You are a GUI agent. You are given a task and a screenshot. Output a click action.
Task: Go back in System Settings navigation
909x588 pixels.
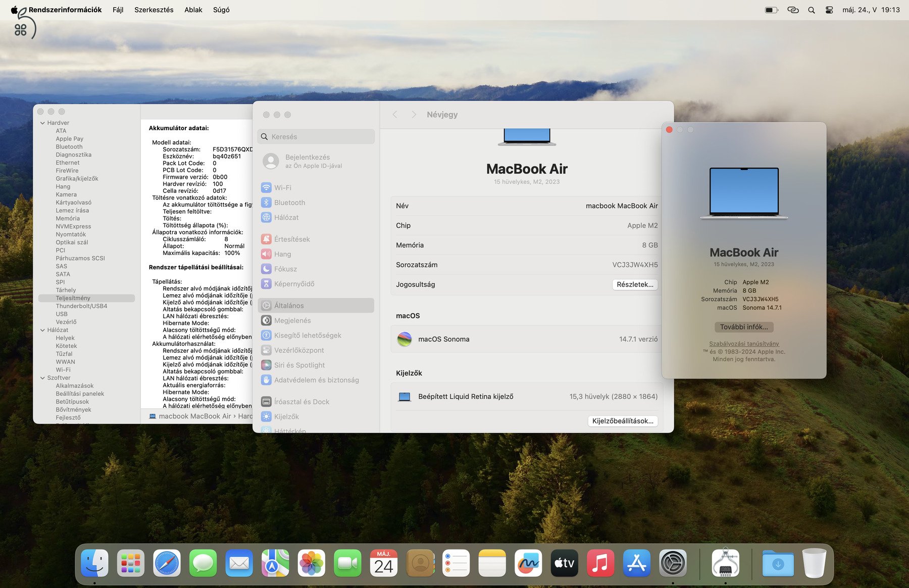coord(395,115)
